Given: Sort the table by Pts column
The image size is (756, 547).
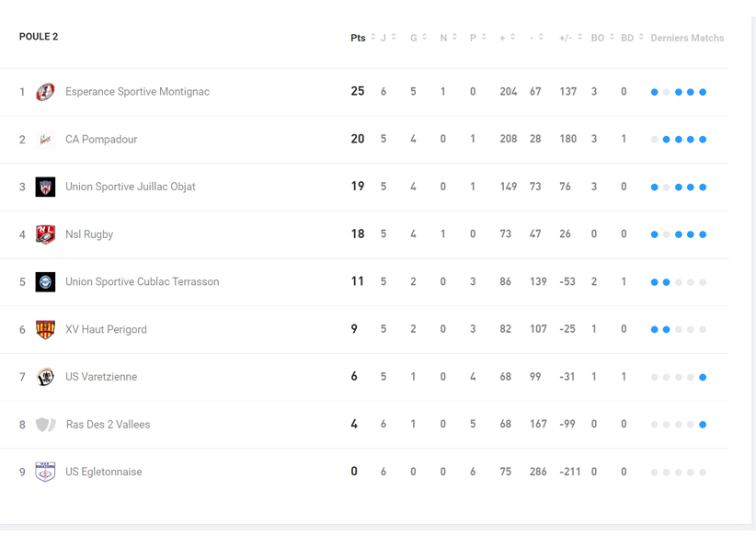Looking at the screenshot, I should click(362, 38).
